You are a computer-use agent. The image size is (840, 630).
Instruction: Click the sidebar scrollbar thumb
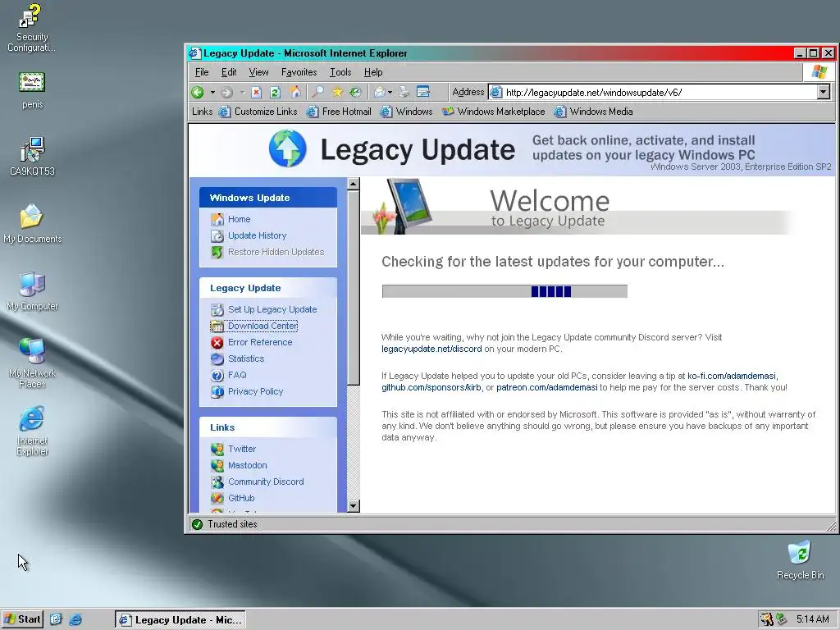(x=353, y=288)
